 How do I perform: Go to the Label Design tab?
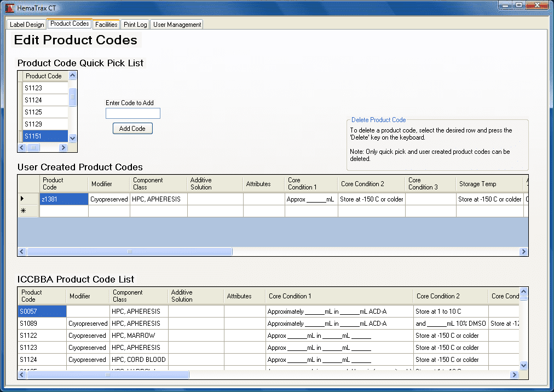[x=26, y=24]
